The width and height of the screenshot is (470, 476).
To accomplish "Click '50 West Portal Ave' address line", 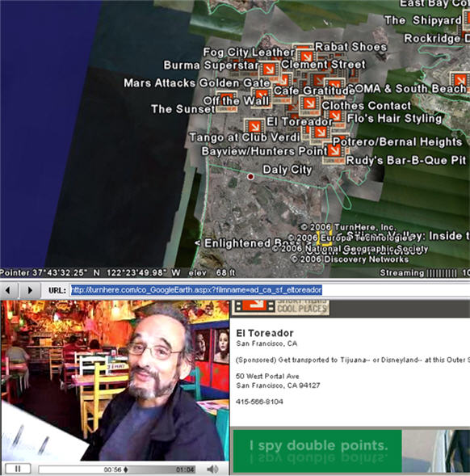I will (267, 376).
